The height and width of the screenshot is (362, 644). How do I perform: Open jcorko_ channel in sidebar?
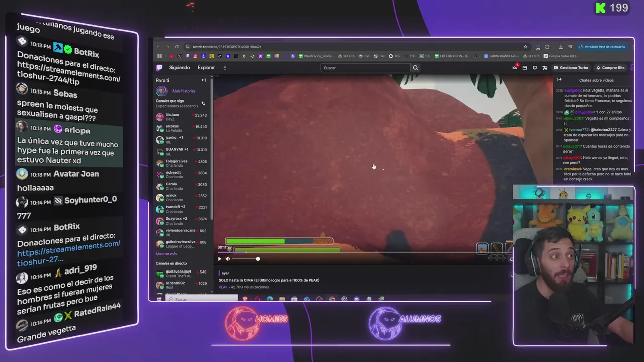(181, 140)
